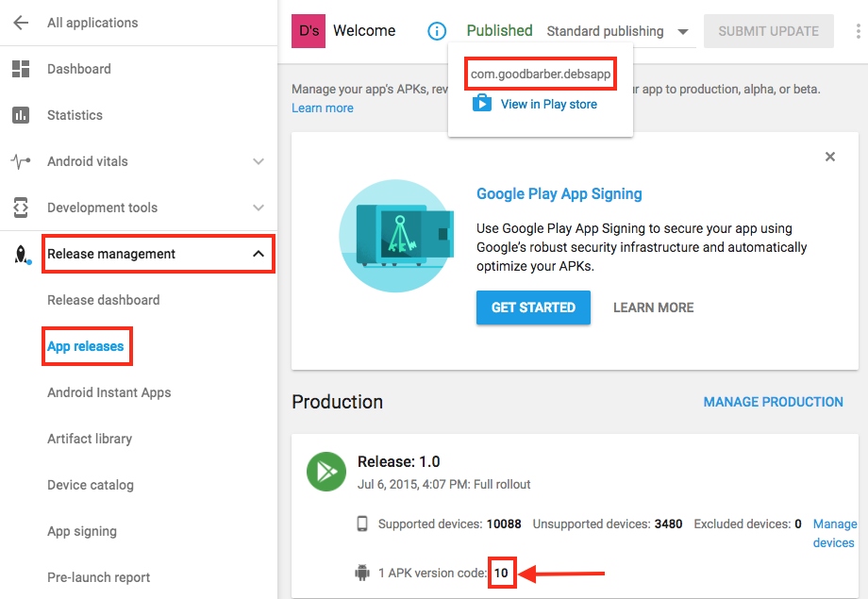This screenshot has height=599, width=868.
Task: Open the Artifact library menu item
Action: click(90, 439)
